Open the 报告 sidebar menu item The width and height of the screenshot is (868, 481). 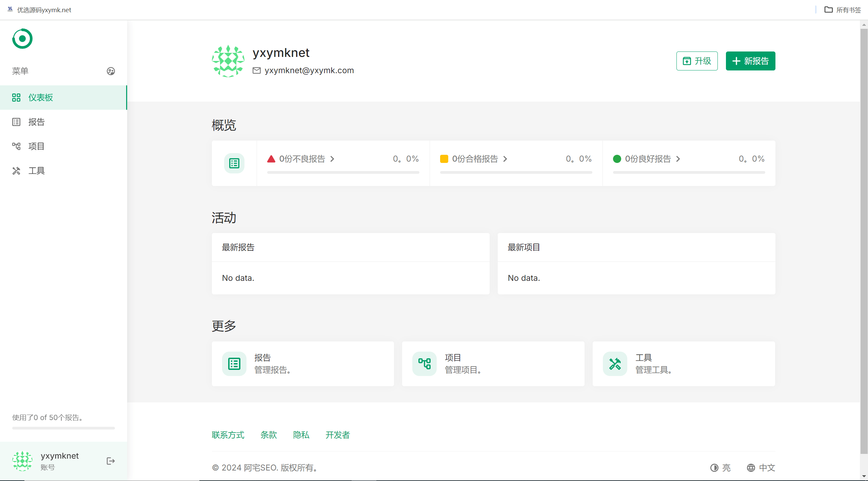pyautogui.click(x=63, y=122)
